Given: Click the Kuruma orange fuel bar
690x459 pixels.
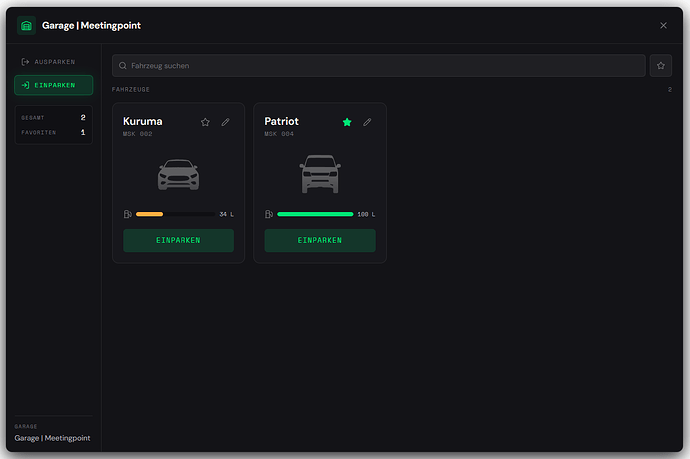Looking at the screenshot, I should pyautogui.click(x=150, y=214).
